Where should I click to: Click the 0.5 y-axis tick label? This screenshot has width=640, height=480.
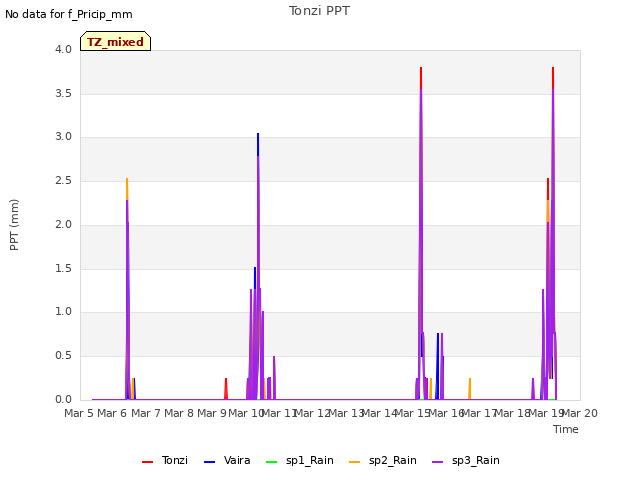coord(64,356)
